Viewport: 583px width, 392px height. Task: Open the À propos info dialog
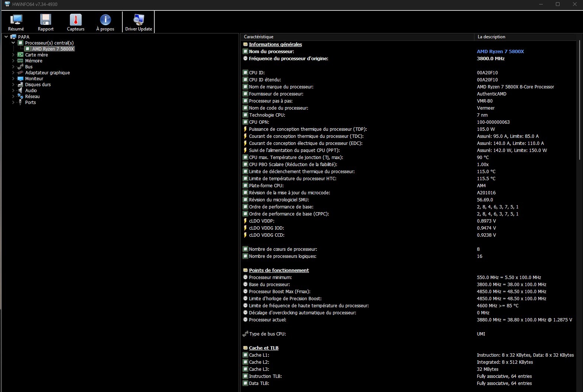[105, 22]
